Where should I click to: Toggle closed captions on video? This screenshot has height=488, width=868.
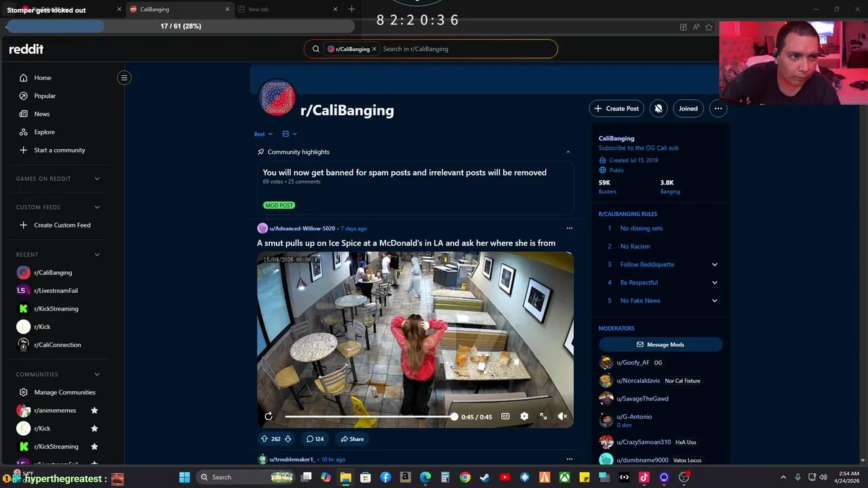(x=505, y=417)
